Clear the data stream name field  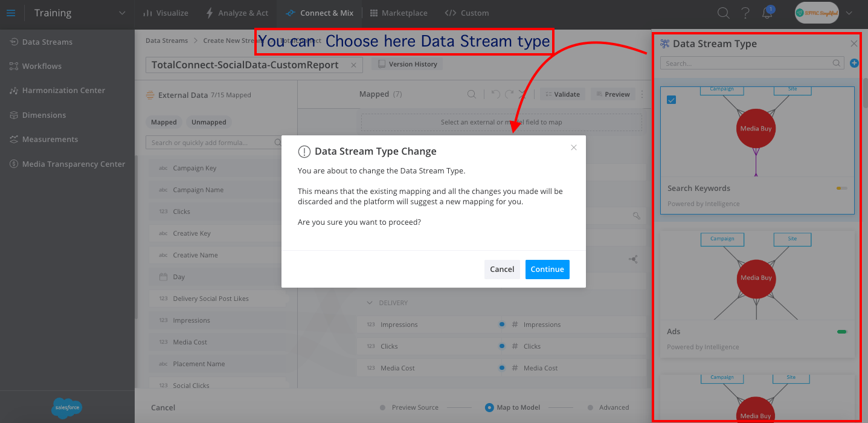(x=353, y=65)
